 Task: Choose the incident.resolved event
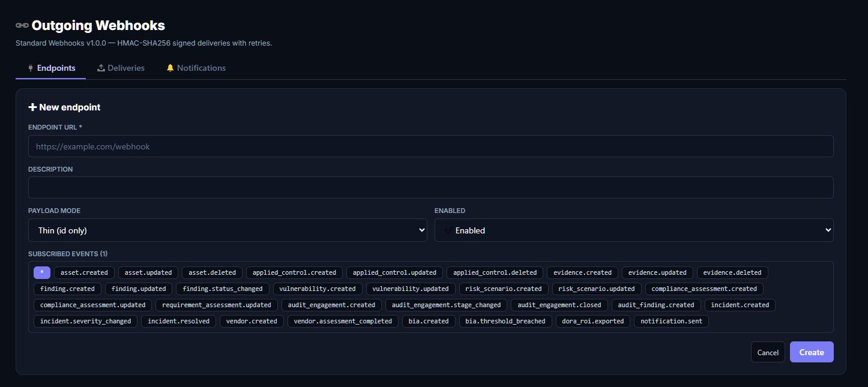coord(178,321)
